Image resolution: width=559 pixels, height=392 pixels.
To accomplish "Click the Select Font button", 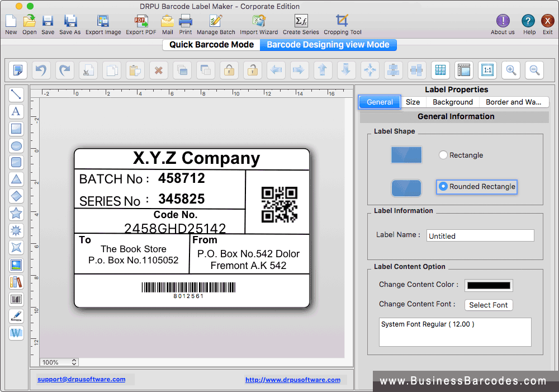I will click(489, 305).
